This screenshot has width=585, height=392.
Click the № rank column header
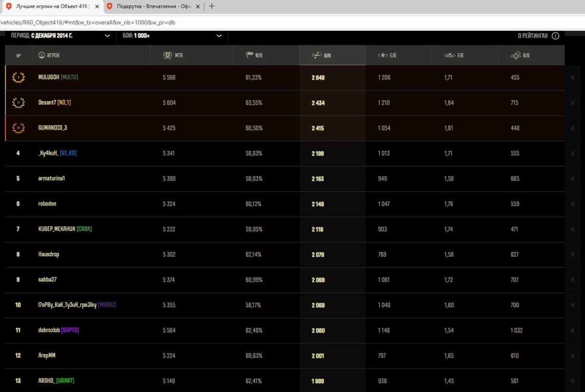click(18, 56)
